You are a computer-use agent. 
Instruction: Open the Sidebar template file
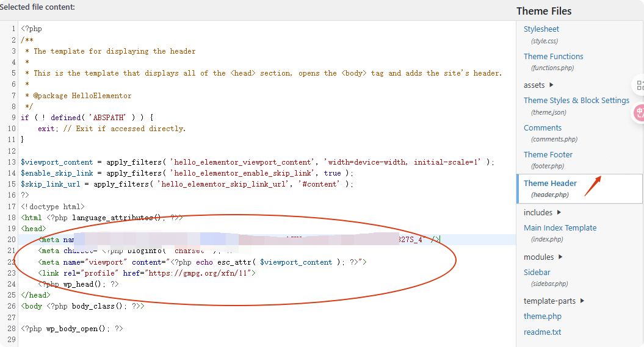point(537,272)
